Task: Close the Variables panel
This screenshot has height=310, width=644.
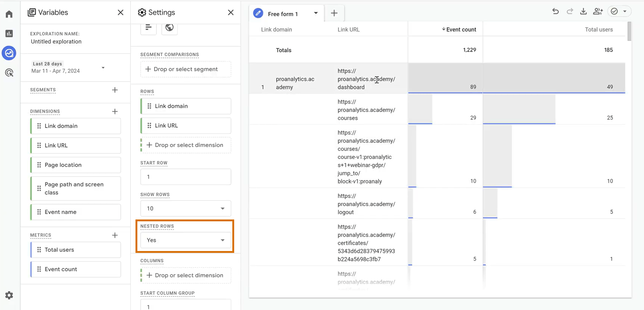Action: point(120,12)
